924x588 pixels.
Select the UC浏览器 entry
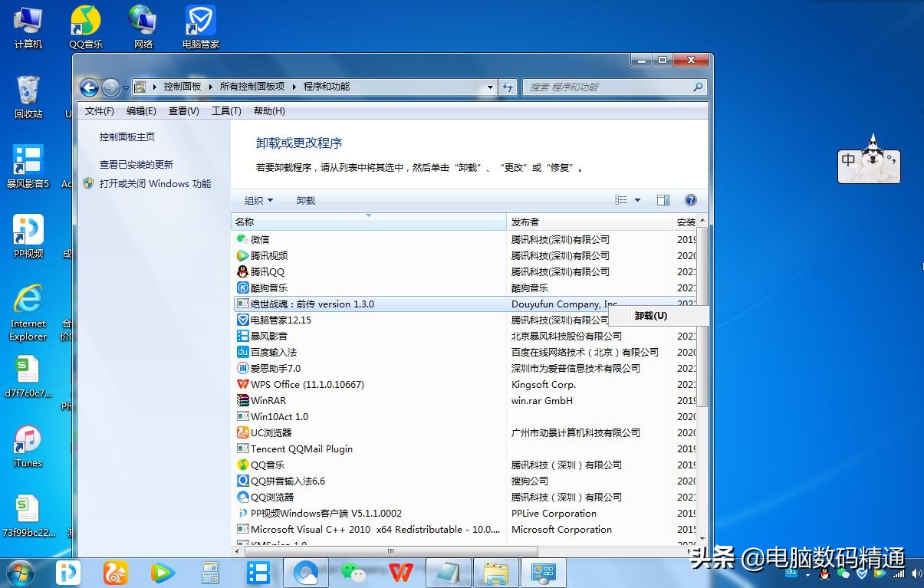pos(463,433)
